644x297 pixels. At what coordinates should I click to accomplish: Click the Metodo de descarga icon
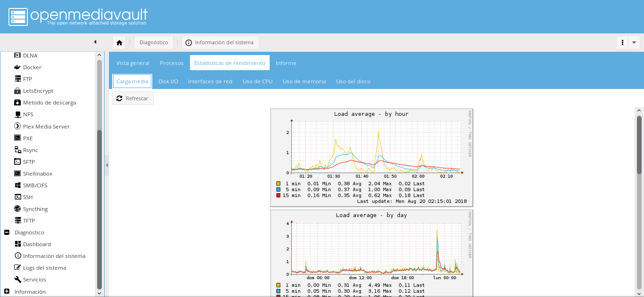pos(17,103)
